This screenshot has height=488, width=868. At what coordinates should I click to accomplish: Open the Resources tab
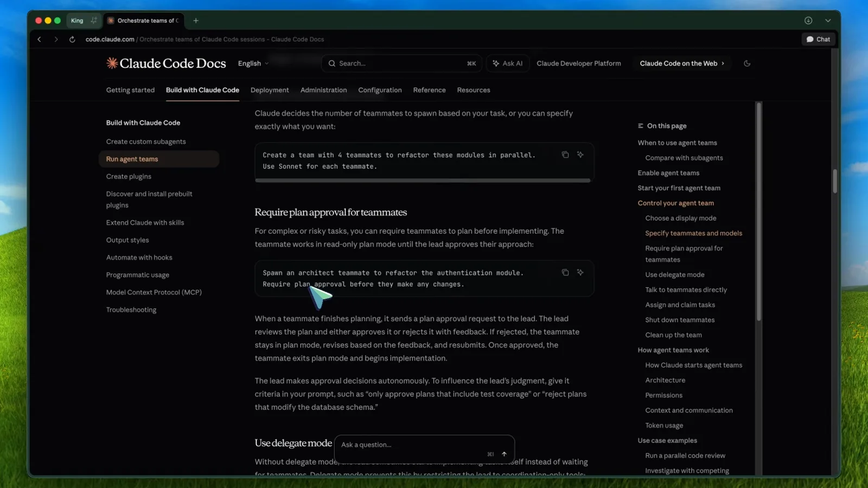coord(474,90)
